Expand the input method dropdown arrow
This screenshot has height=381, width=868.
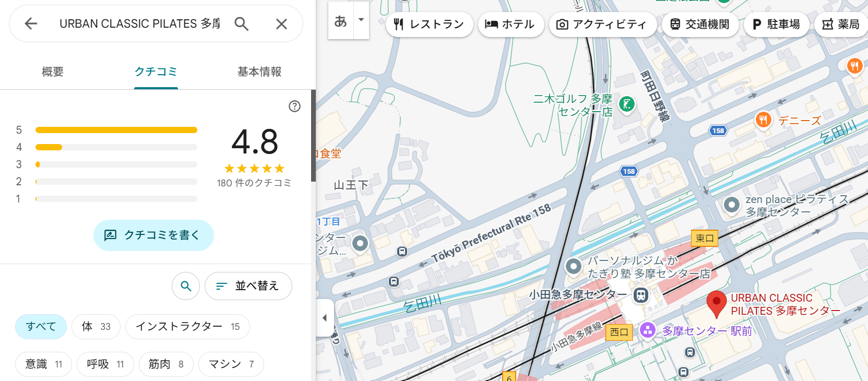tap(361, 20)
